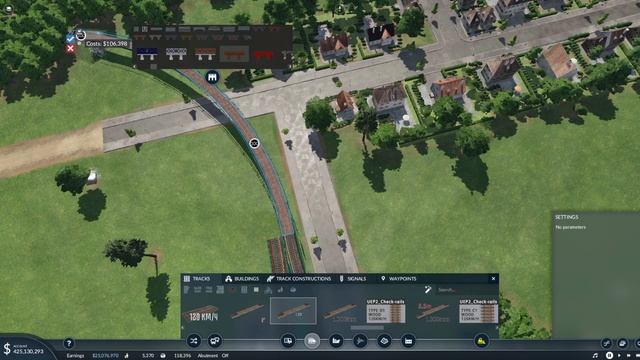Click the rightmost circular icon on bottom bar
Viewport: 640px width, 360px height.
click(x=638, y=343)
